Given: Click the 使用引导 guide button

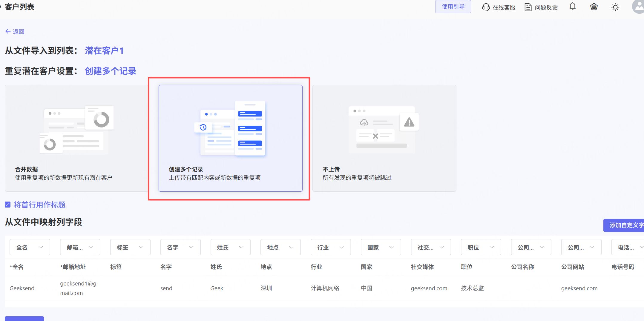Looking at the screenshot, I should coord(453,7).
